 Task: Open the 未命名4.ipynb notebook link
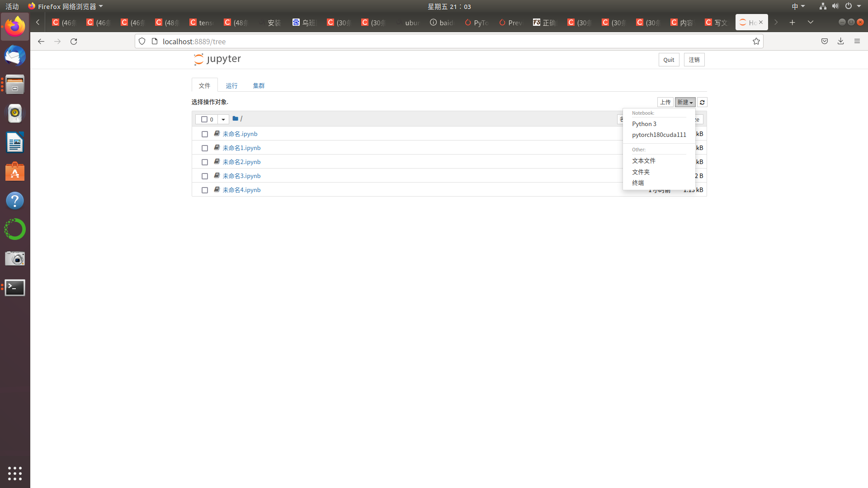coord(241,190)
